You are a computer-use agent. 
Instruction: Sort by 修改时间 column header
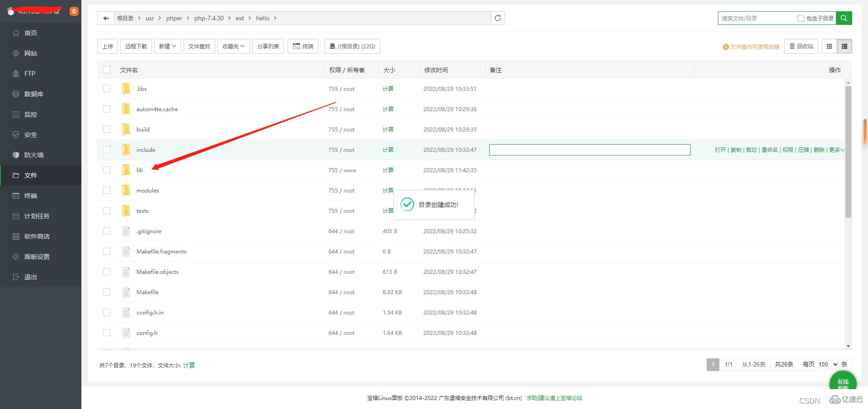(436, 70)
